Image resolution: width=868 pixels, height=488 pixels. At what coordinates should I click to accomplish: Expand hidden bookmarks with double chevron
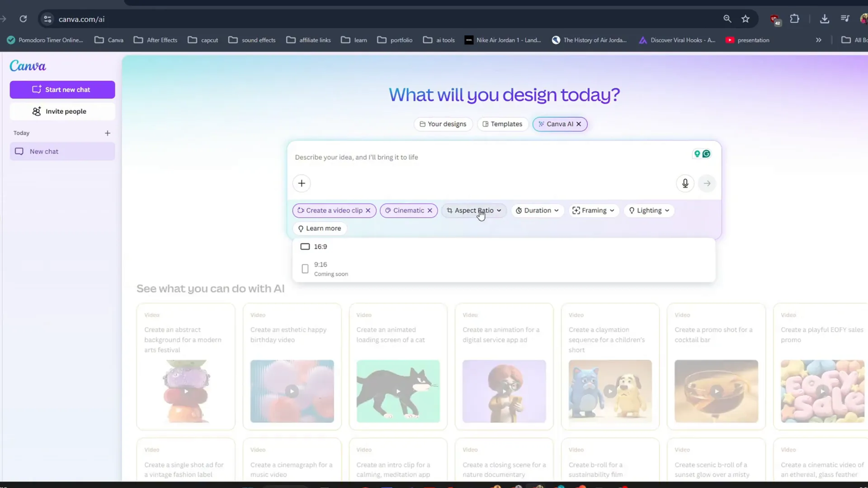tap(819, 40)
